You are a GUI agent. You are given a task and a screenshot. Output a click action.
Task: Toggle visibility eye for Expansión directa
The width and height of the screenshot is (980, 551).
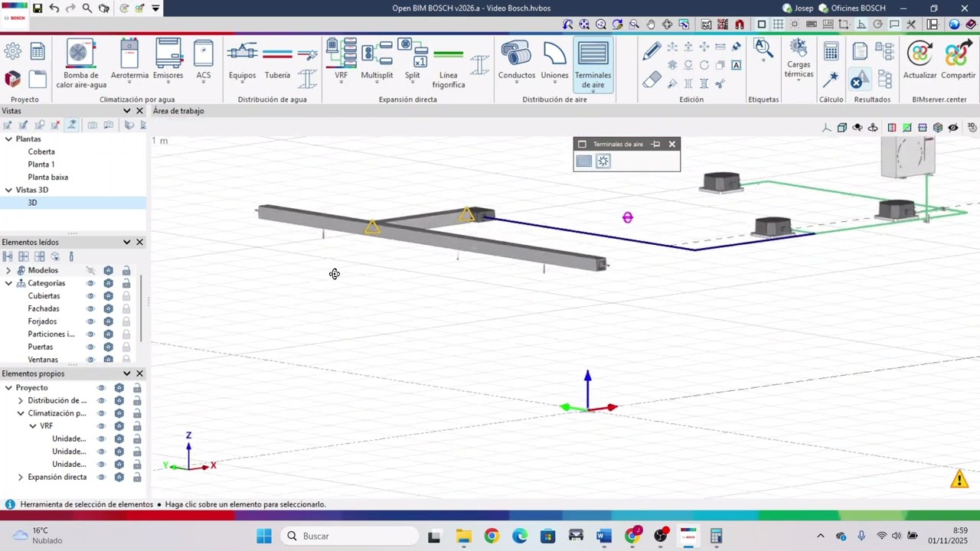[x=101, y=478]
